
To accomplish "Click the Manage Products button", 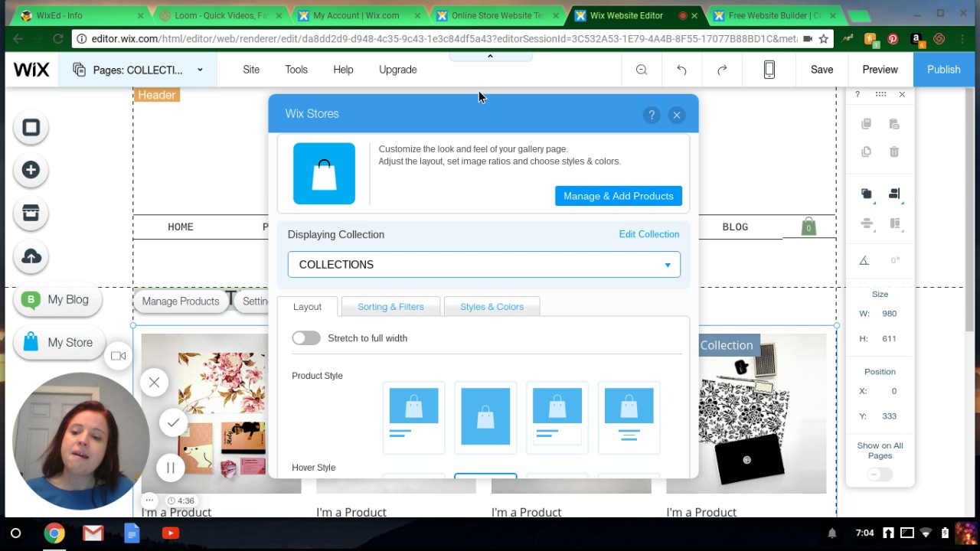I will (x=181, y=301).
